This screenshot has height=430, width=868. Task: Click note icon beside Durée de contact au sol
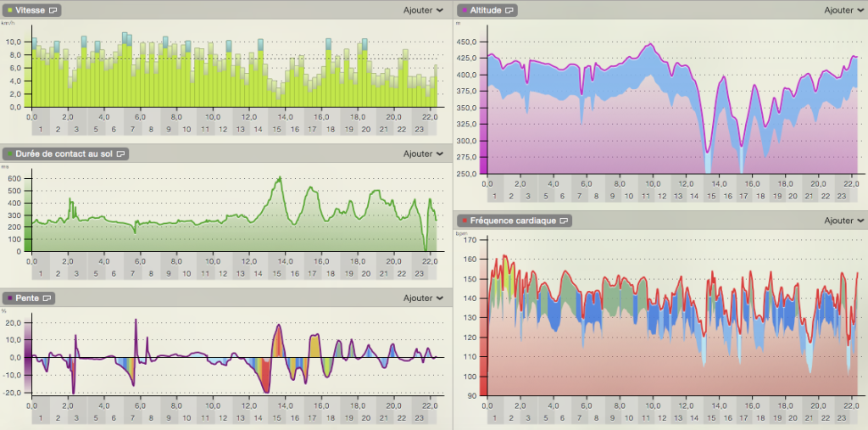point(121,154)
